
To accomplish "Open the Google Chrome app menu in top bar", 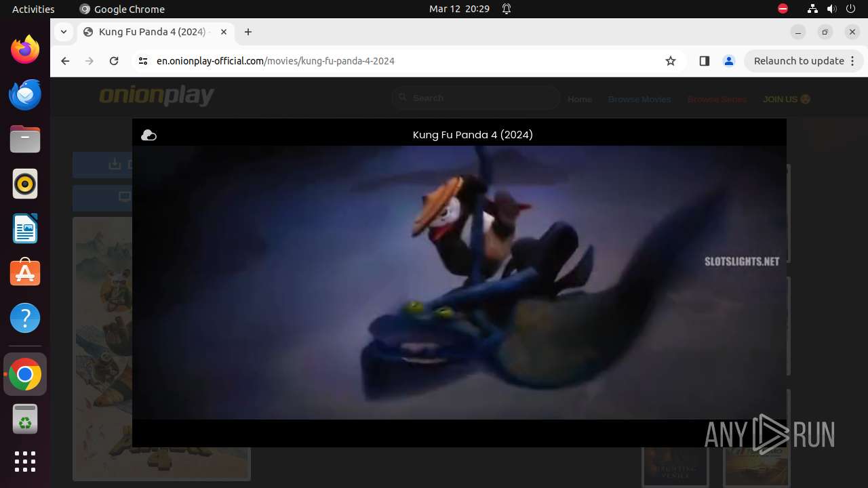I will pyautogui.click(x=122, y=9).
